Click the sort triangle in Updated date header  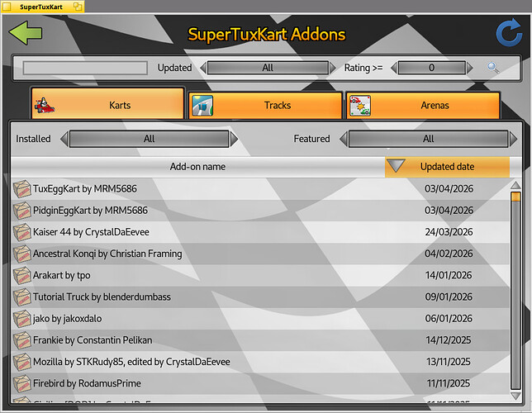pyautogui.click(x=396, y=166)
